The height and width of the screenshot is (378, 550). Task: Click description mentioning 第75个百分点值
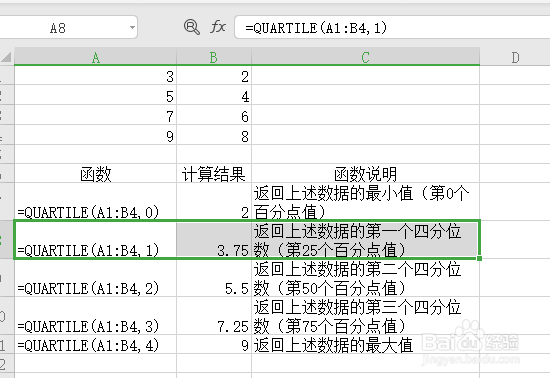point(365,316)
